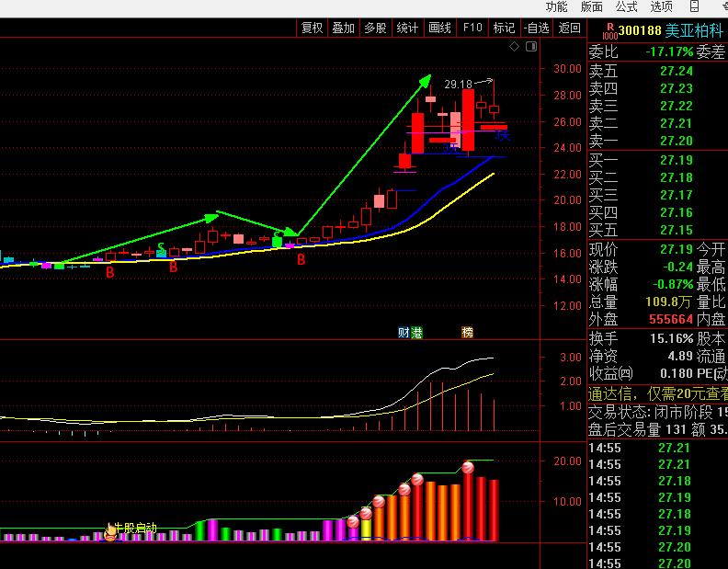The image size is (728, 569).
Task: Click 买五 price 27.15
Action: point(676,231)
